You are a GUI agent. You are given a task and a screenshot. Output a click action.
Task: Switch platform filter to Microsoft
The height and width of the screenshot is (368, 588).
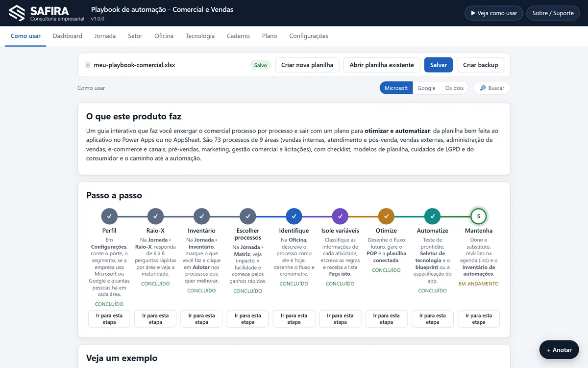(396, 88)
